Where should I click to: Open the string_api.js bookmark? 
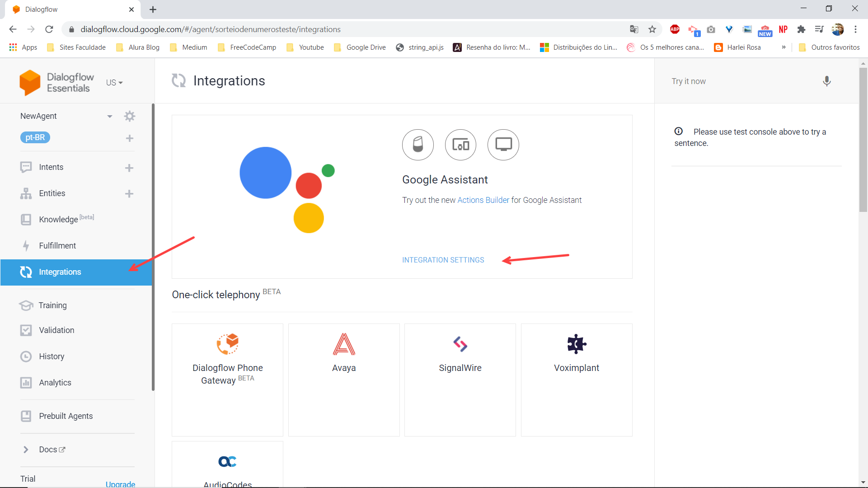420,47
